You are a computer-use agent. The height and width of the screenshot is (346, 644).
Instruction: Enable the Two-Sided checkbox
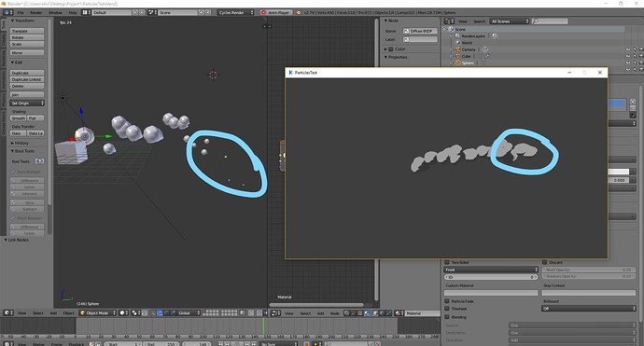tap(447, 262)
